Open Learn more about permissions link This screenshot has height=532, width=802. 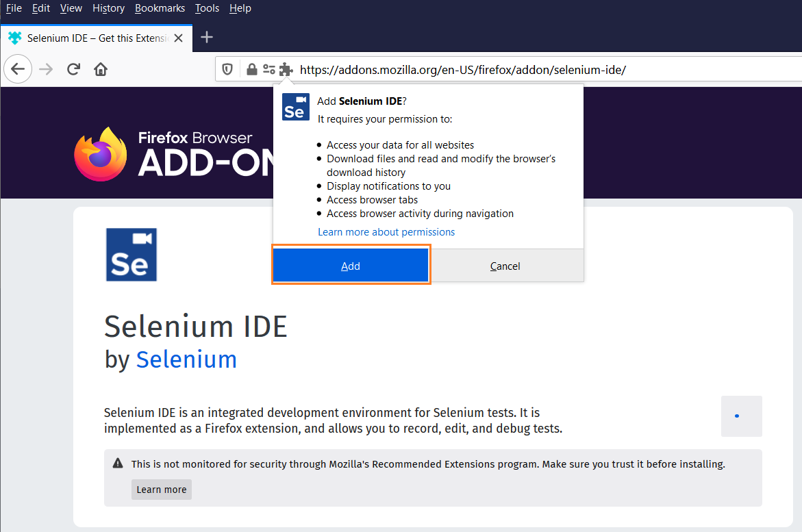coord(386,232)
